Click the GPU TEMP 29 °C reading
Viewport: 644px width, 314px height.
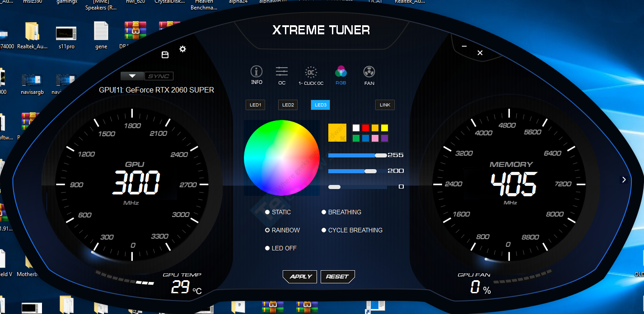186,287
